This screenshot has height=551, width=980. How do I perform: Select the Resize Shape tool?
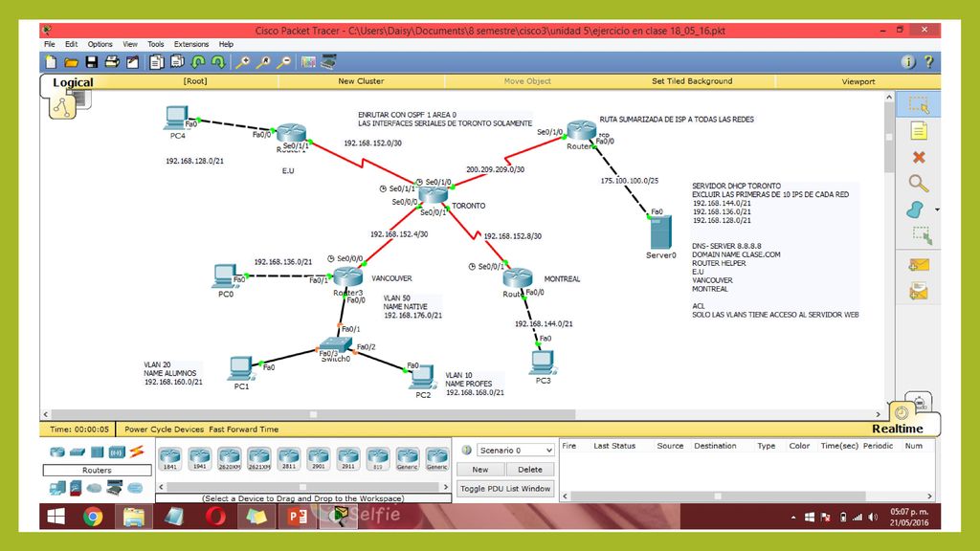tap(922, 235)
